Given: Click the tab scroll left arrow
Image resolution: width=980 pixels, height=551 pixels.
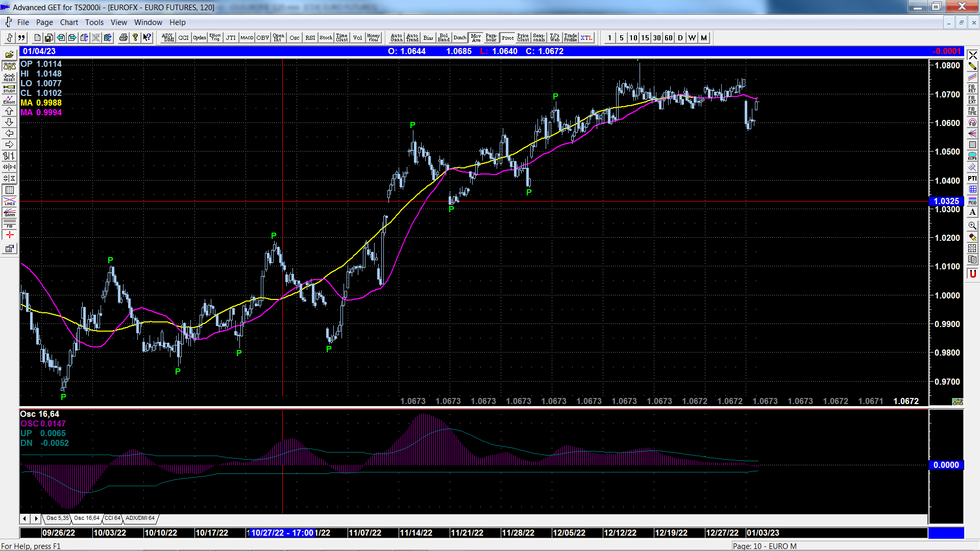Looking at the screenshot, I should [24, 519].
